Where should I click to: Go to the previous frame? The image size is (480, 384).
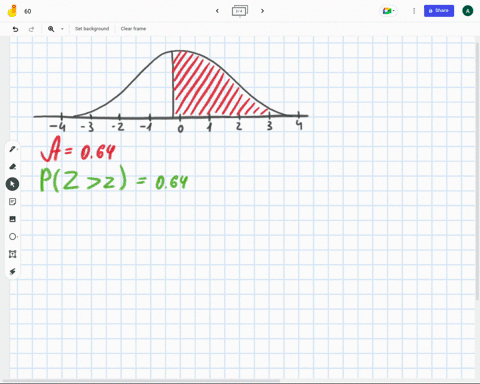click(x=217, y=11)
